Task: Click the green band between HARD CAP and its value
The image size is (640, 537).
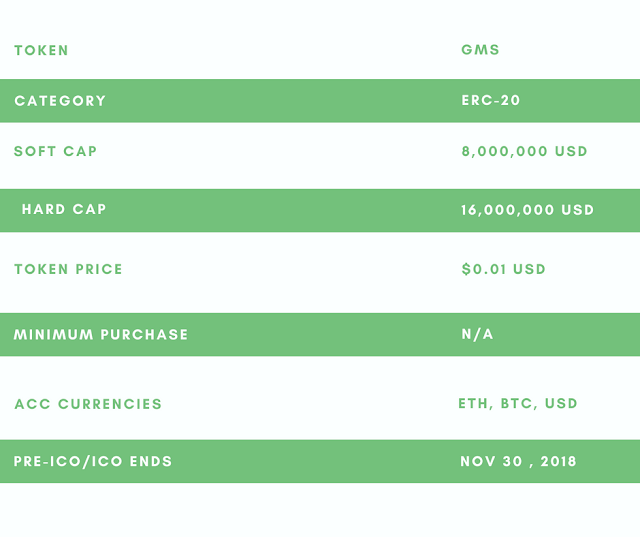Action: coord(290,210)
